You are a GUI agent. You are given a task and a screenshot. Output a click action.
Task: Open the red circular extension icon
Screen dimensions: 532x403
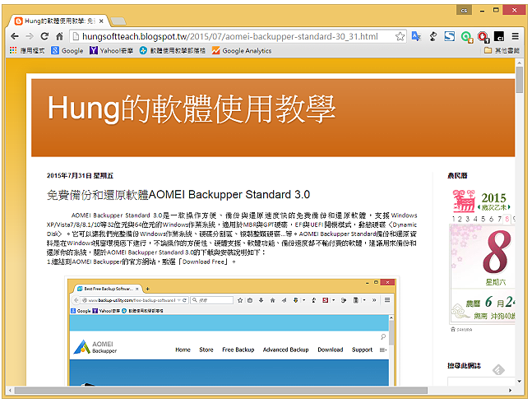(x=483, y=37)
